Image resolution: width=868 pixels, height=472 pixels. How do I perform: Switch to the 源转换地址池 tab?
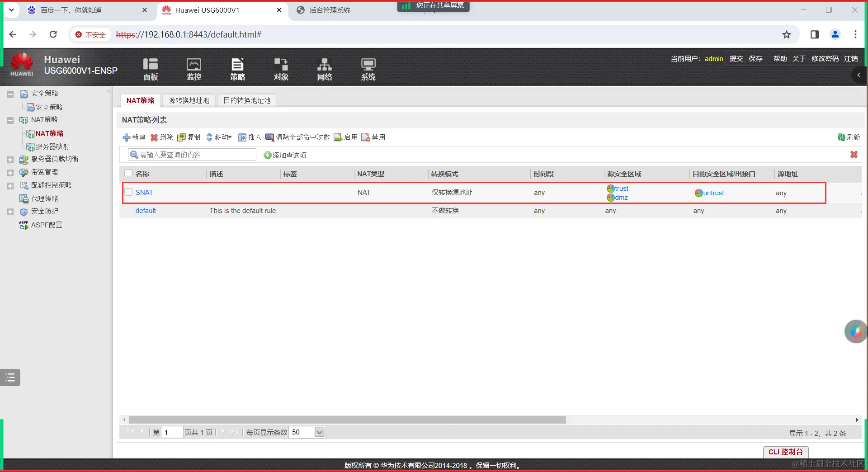[189, 100]
